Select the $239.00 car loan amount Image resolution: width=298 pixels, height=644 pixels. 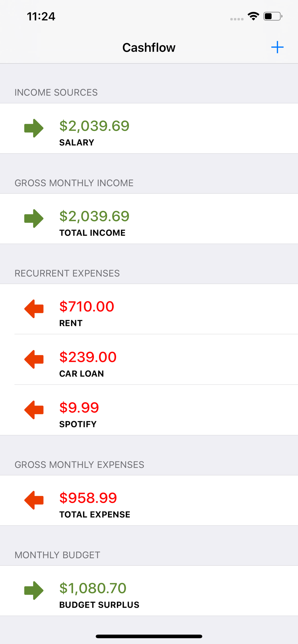coord(88,357)
